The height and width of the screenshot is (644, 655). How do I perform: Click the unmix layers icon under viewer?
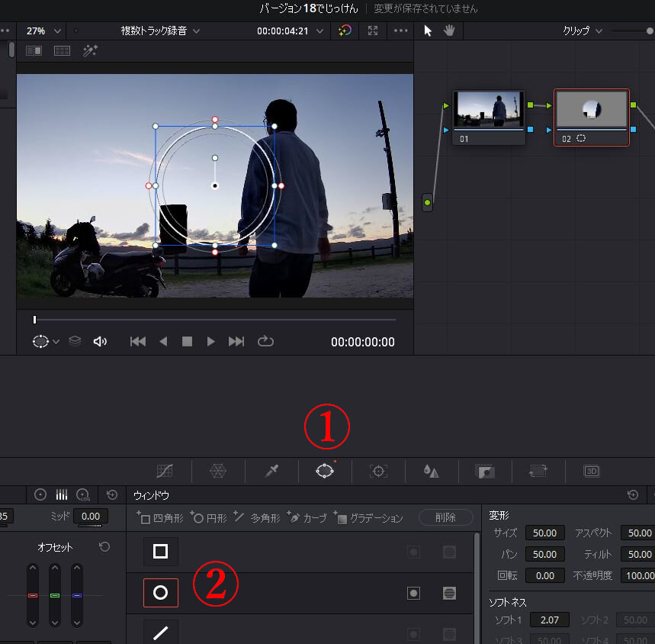pyautogui.click(x=75, y=341)
